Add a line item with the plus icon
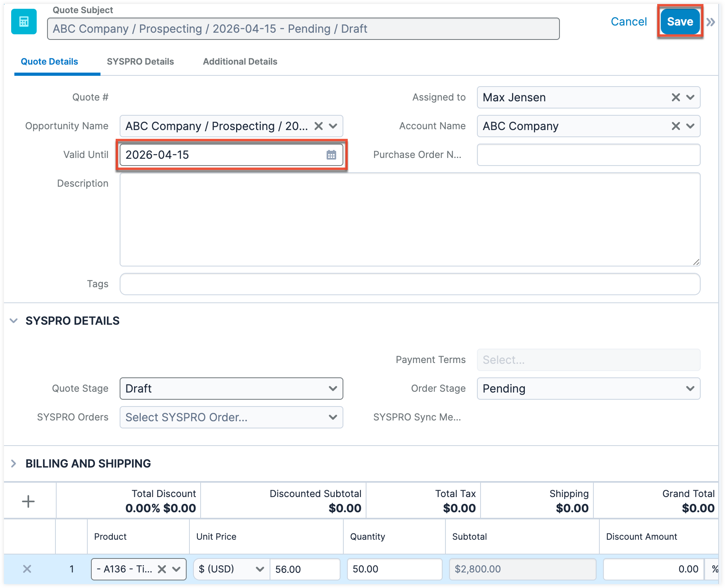 point(28,501)
